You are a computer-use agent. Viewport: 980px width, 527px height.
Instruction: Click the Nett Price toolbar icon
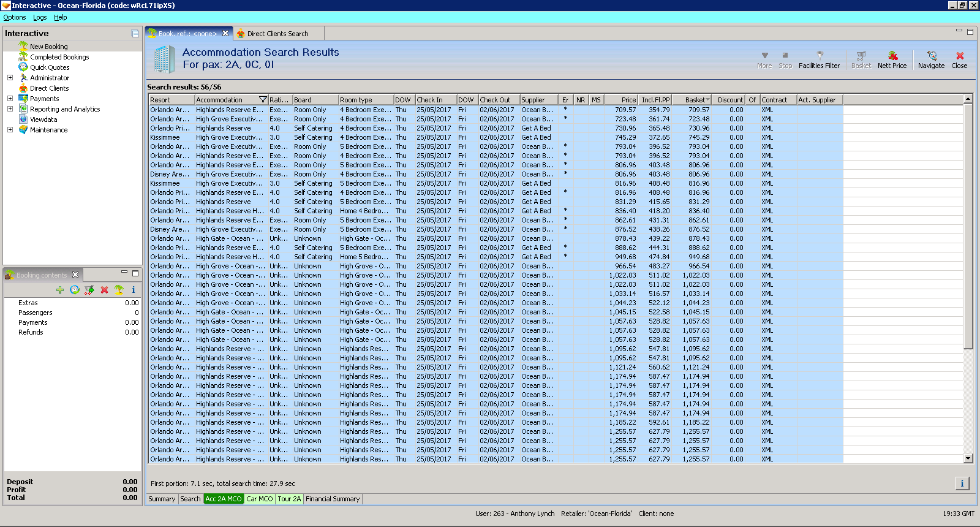pyautogui.click(x=892, y=60)
